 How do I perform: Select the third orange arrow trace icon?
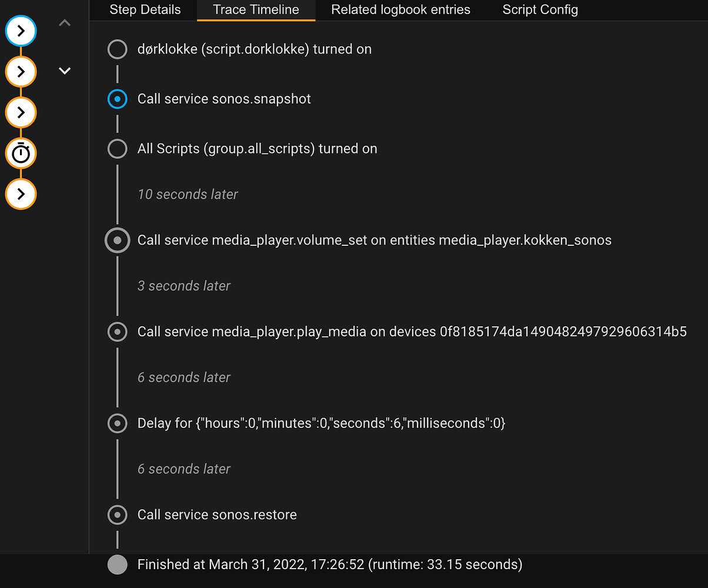(x=21, y=112)
